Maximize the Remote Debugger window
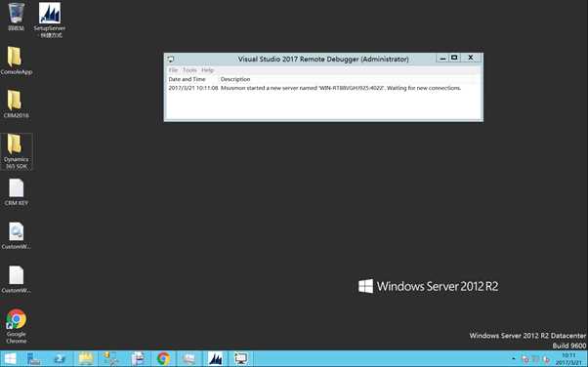 (x=454, y=58)
